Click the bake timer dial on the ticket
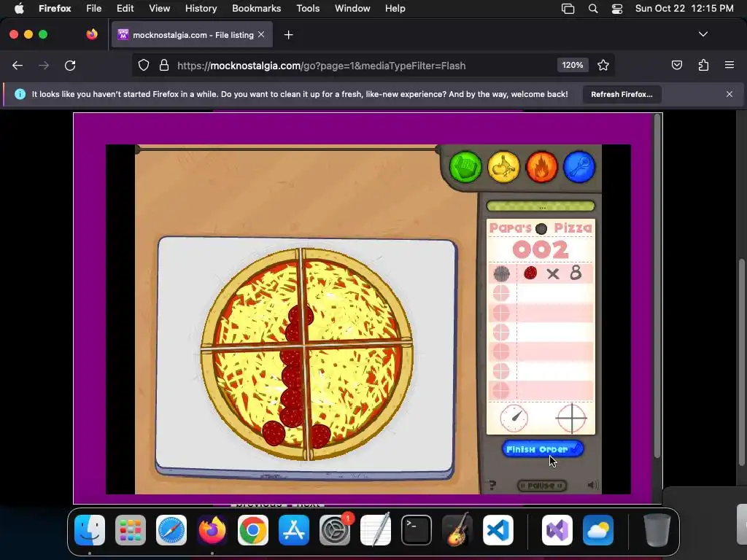747x560 pixels. pos(514,419)
